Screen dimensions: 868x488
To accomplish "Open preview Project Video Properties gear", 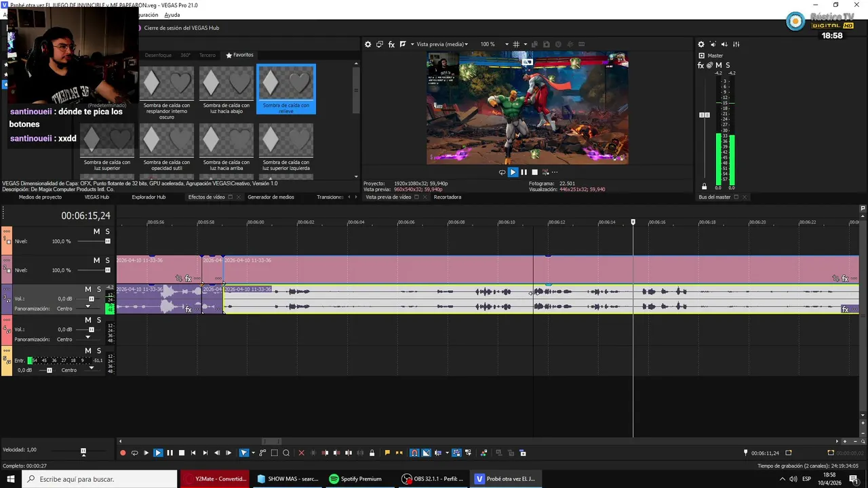I will (368, 44).
